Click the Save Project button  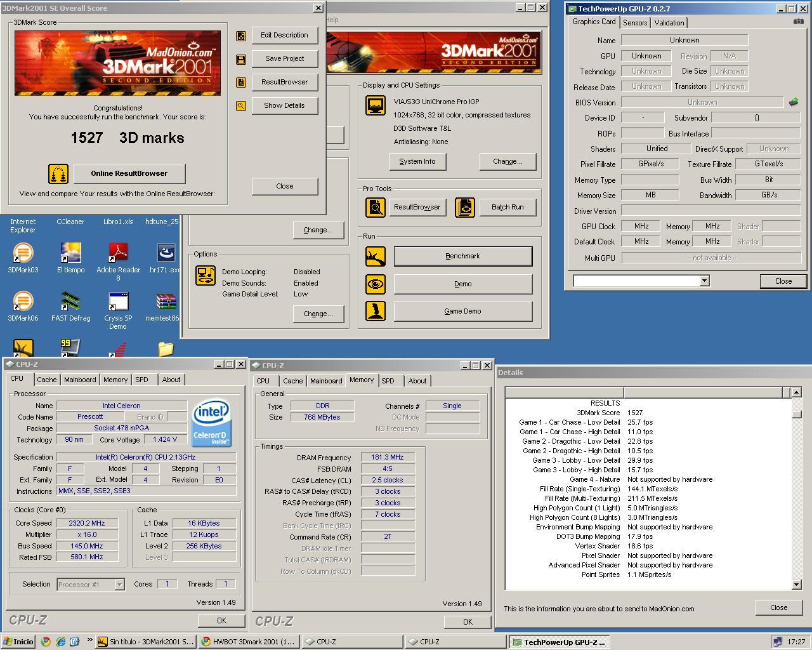coord(284,58)
